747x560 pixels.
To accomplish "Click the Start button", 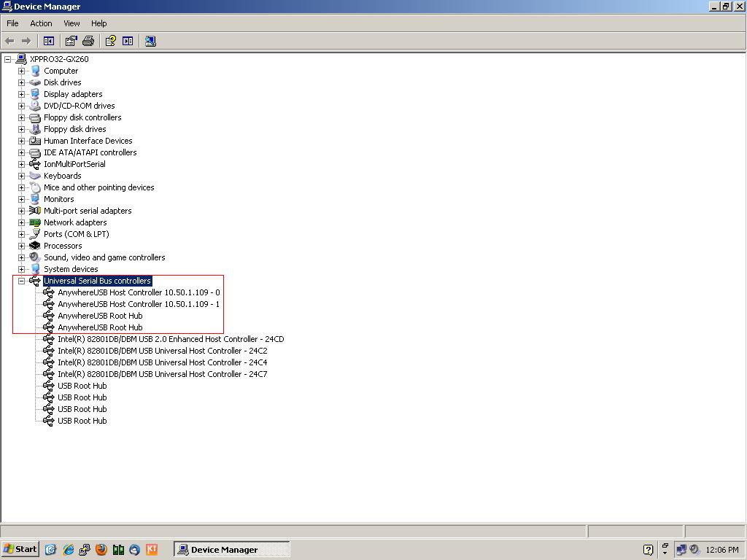I will 20,550.
